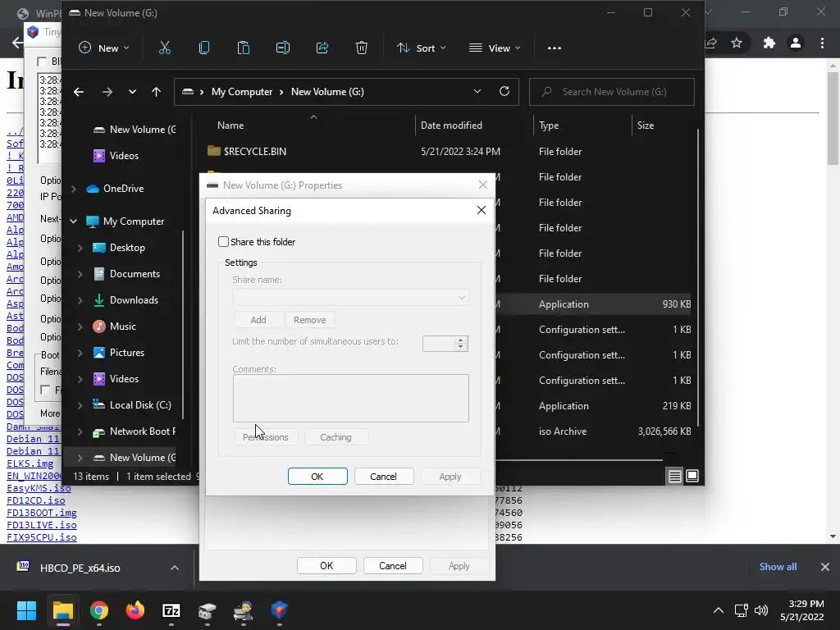Go back using Explorer back arrow

[x=79, y=92]
